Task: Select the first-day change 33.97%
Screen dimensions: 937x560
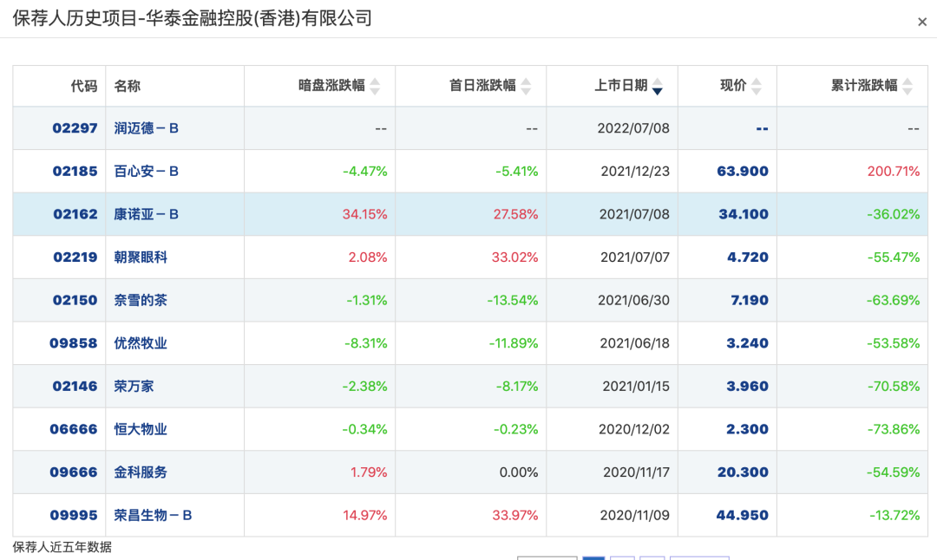Action: [515, 515]
